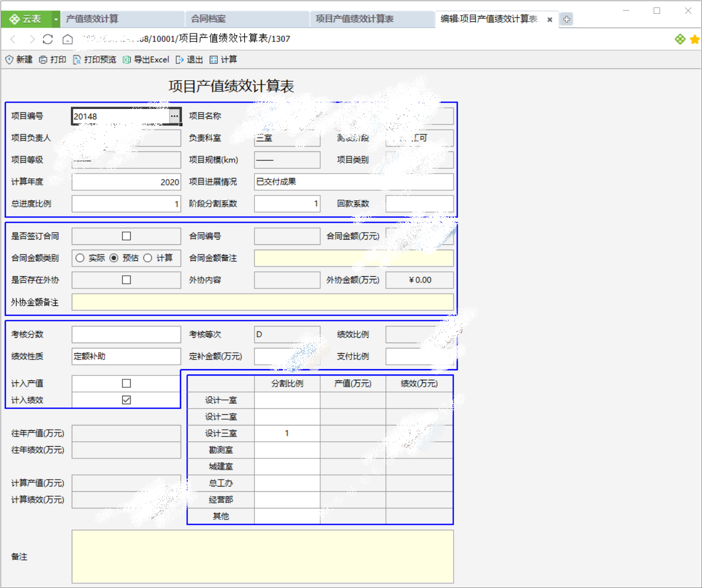Go back with the left arrow

point(14,39)
